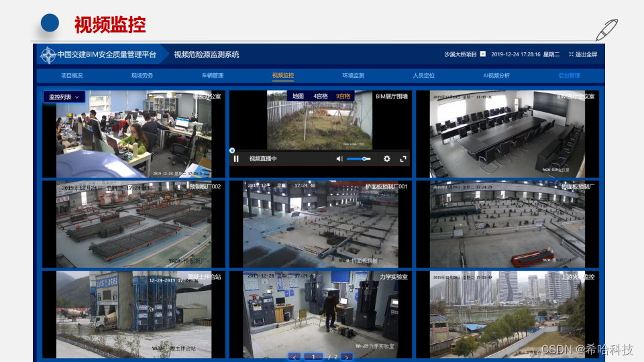Image resolution: width=644 pixels, height=362 pixels.
Task: Open 人员定位 tab
Action: tap(423, 76)
